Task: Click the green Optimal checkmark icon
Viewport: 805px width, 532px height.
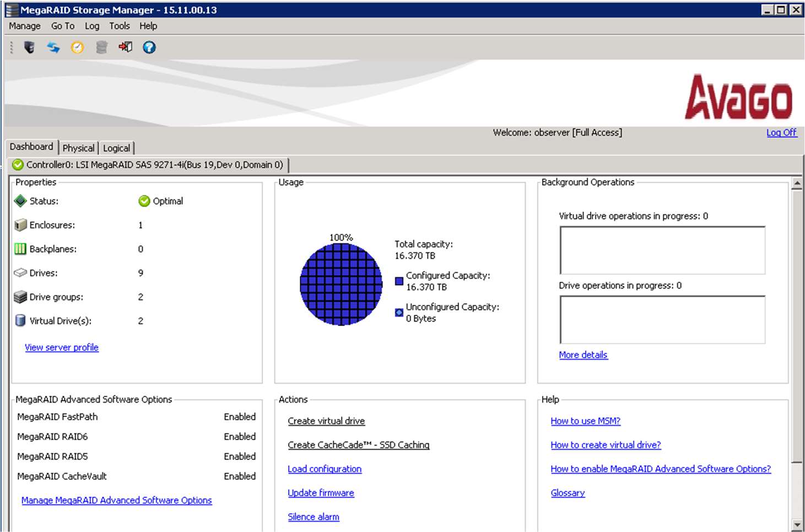Action: 144,201
